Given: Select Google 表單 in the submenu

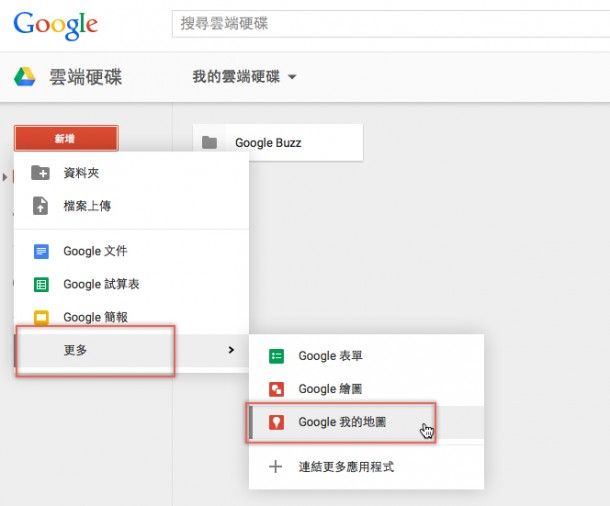Looking at the screenshot, I should pyautogui.click(x=338, y=356).
